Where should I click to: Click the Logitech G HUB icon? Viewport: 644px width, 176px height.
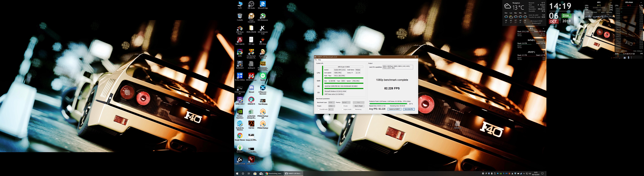(240, 161)
